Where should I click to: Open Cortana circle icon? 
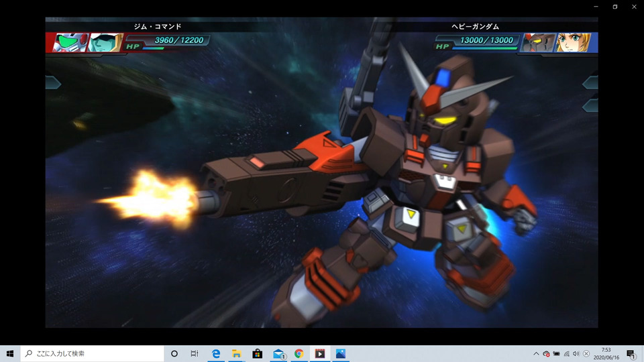tap(174, 353)
